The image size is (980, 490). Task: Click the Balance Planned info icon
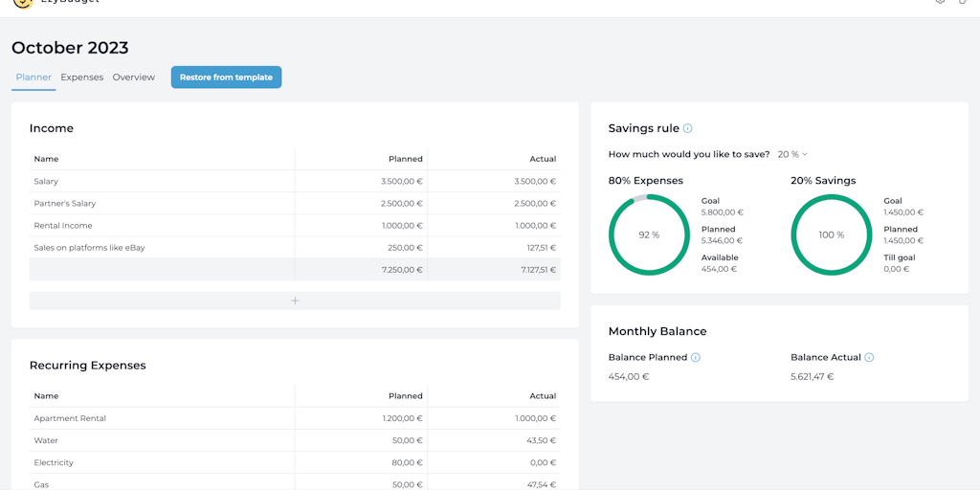click(x=696, y=357)
